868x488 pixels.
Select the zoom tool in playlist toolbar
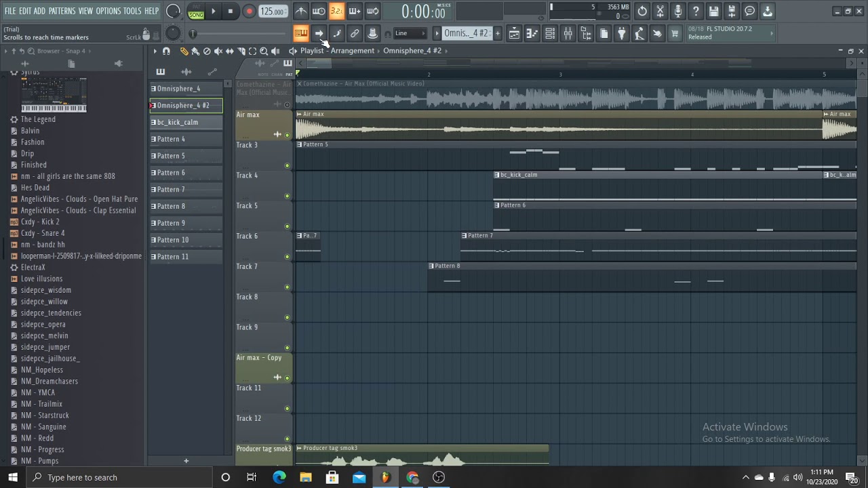point(264,51)
